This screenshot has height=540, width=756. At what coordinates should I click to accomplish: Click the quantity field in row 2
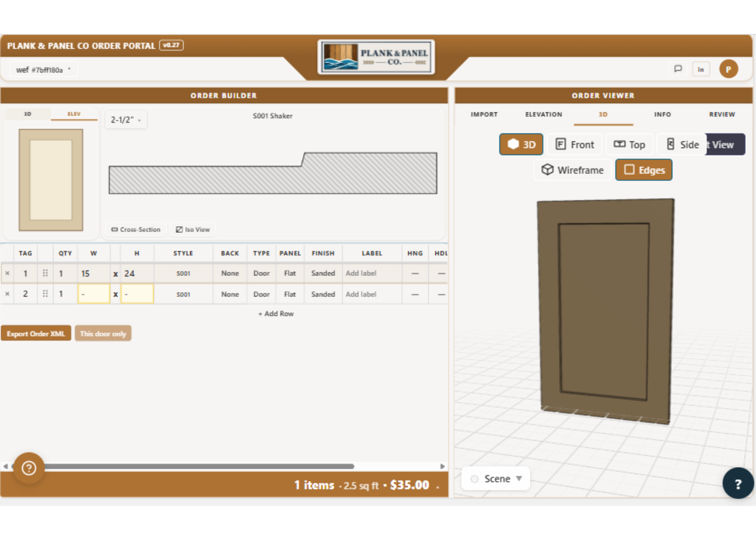[x=65, y=294]
